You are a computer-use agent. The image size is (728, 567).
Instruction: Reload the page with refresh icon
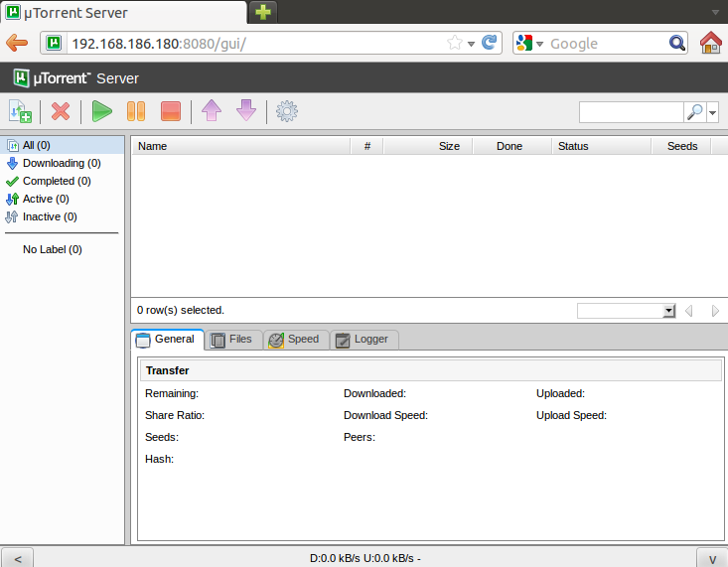[x=490, y=43]
